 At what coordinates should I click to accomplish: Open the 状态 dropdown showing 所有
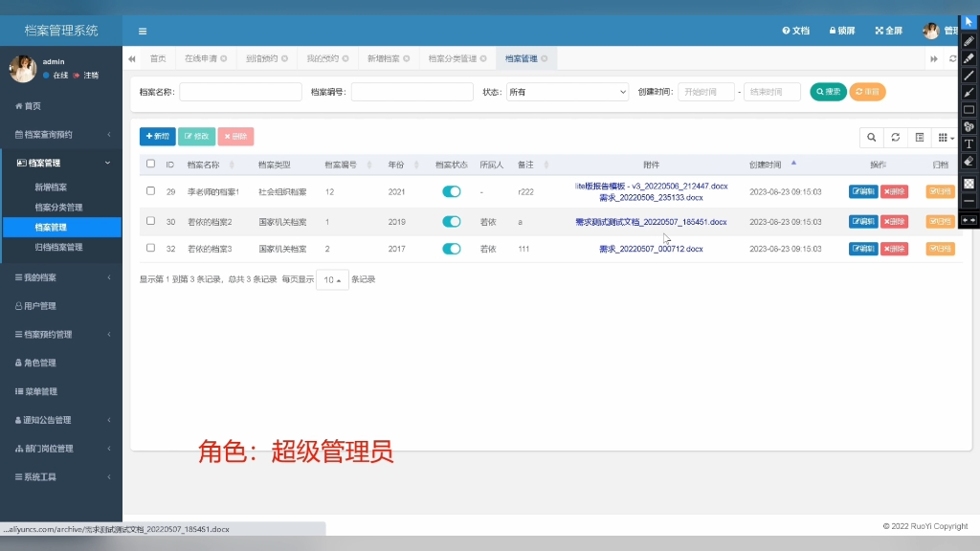567,92
